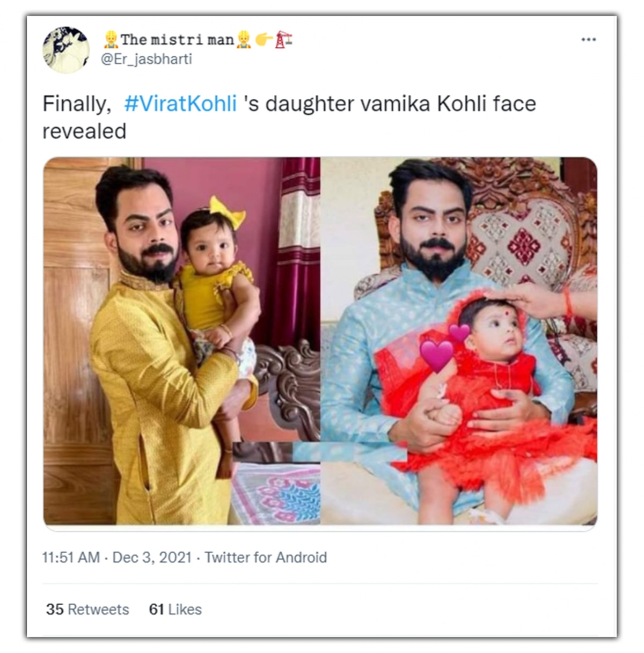Click the crane emoji after the display name
Viewport: 644px width, 653px height.
point(283,39)
